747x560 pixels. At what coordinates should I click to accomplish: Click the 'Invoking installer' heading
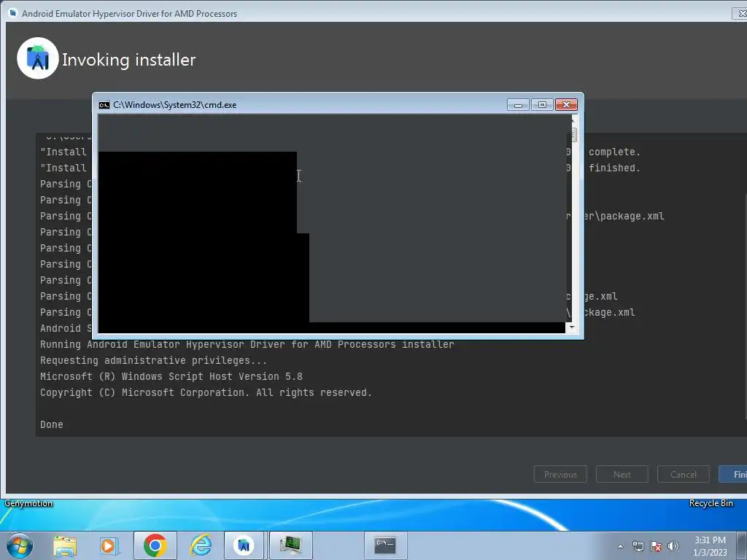[128, 60]
